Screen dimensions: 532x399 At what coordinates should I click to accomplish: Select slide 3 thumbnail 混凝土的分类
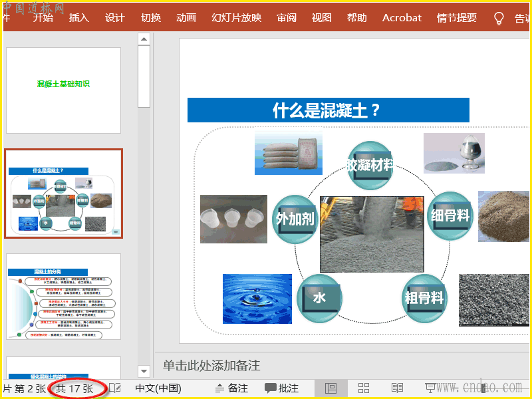(63, 296)
